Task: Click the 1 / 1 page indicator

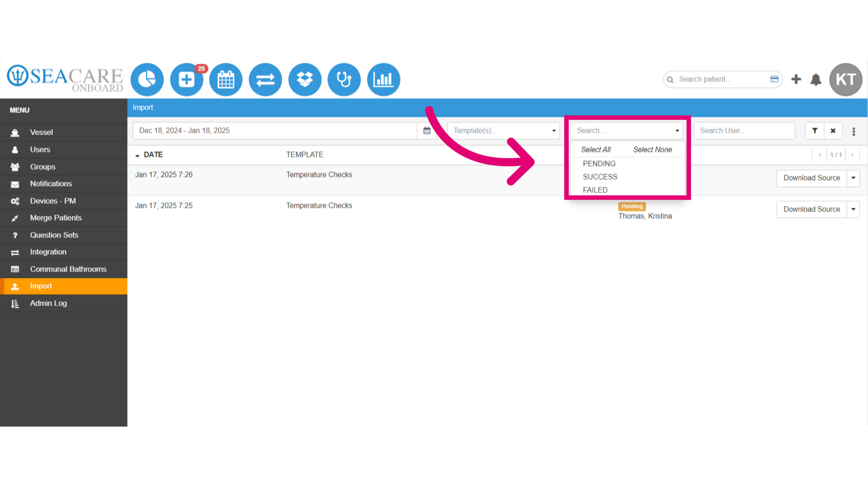Action: click(x=836, y=155)
